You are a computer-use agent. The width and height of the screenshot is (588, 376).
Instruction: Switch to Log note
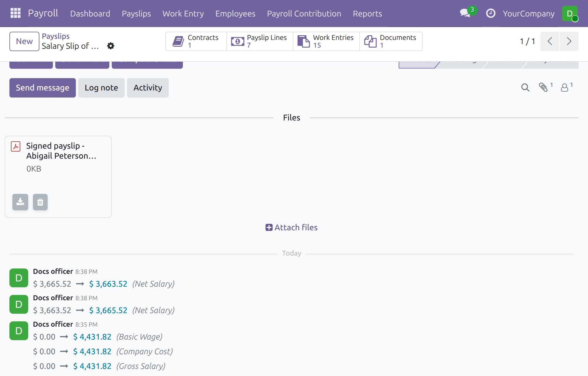(101, 88)
